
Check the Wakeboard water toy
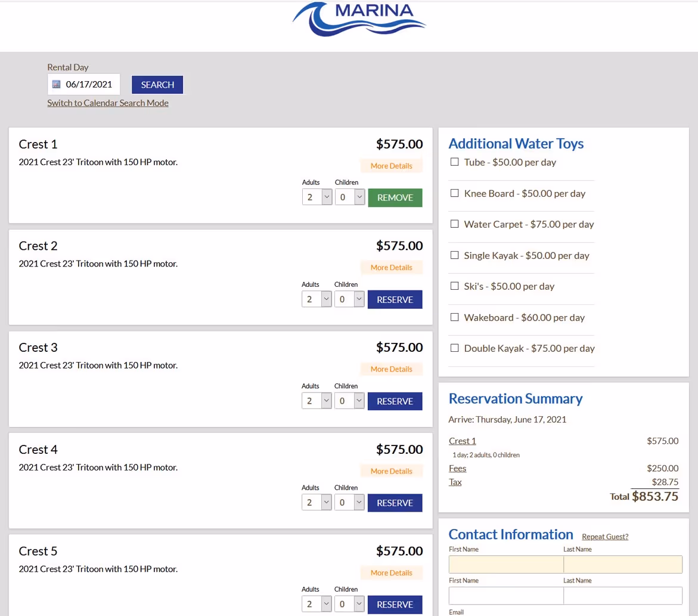click(x=454, y=317)
